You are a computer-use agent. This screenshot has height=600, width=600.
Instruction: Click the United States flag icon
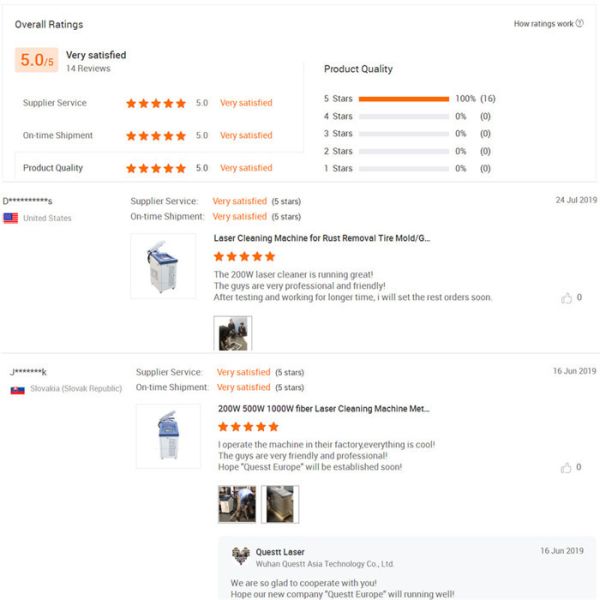click(11, 217)
